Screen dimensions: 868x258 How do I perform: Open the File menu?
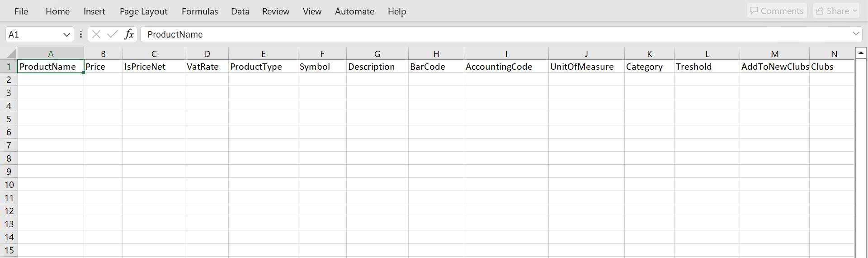[x=21, y=11]
